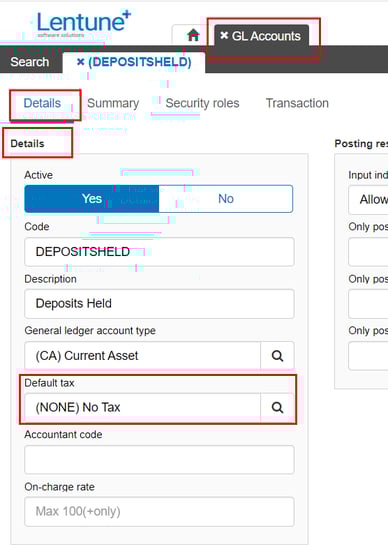This screenshot has height=549, width=388.
Task: Go to the home icon tab
Action: point(193,35)
